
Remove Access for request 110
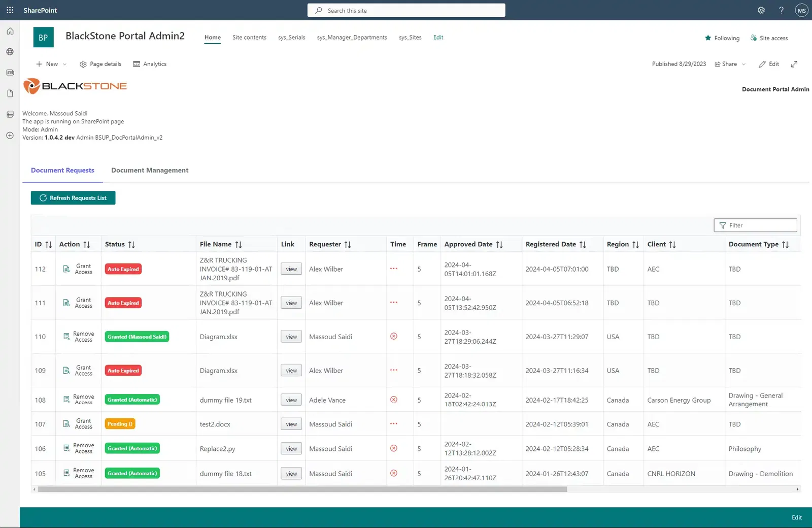78,337
